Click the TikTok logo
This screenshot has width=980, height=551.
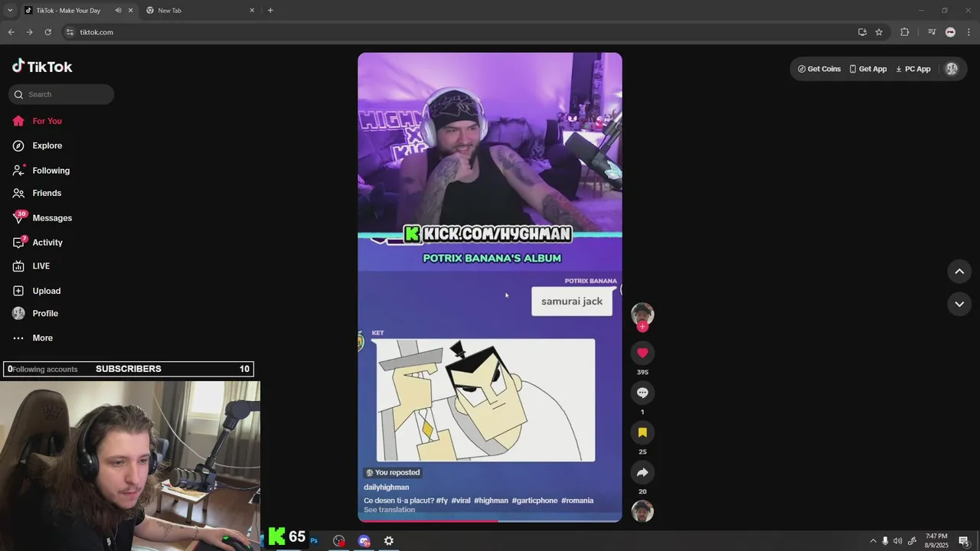point(42,67)
